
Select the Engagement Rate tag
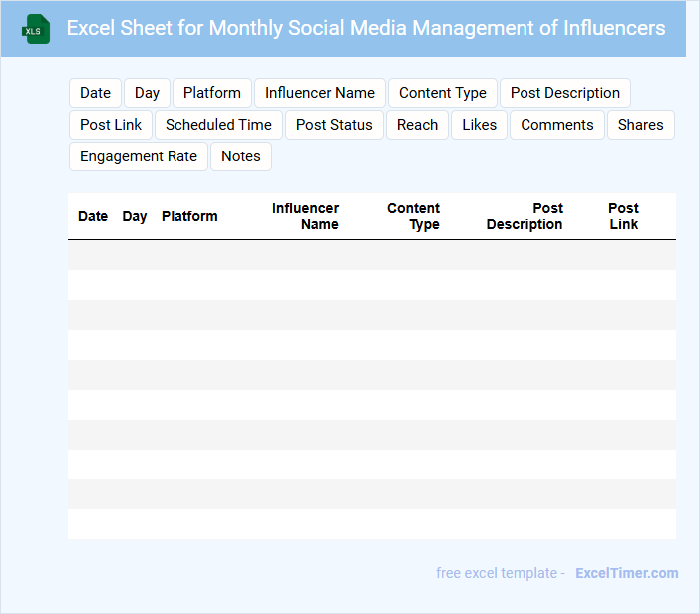[x=138, y=156]
